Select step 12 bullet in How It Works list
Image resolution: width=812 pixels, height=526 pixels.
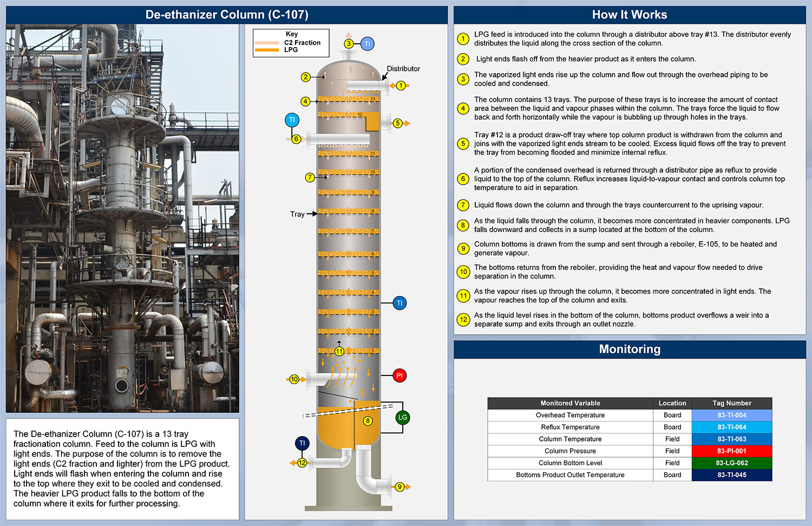(x=463, y=320)
